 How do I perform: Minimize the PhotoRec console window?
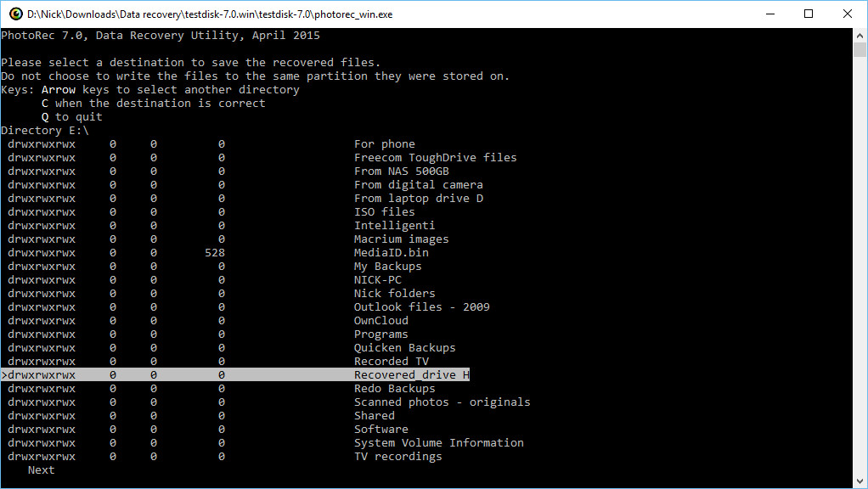tap(770, 14)
